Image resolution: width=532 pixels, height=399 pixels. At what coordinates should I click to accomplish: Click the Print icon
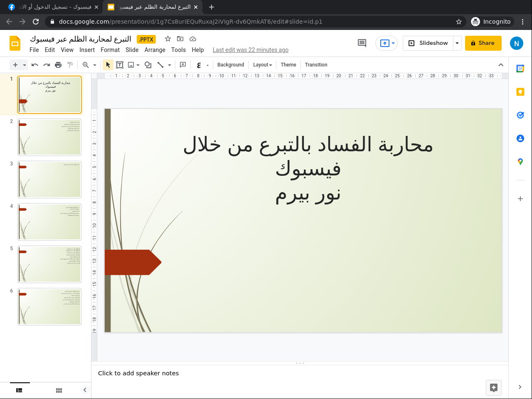point(58,65)
